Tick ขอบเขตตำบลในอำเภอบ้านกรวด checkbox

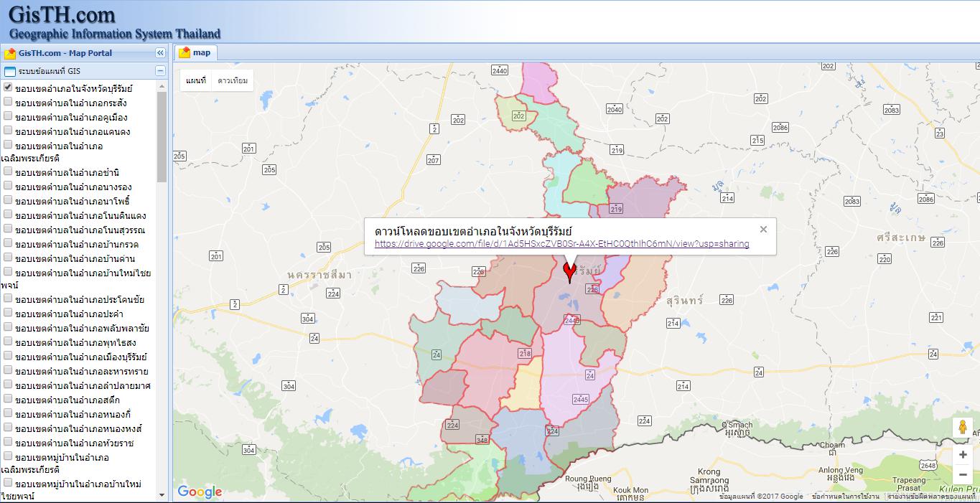click(8, 243)
